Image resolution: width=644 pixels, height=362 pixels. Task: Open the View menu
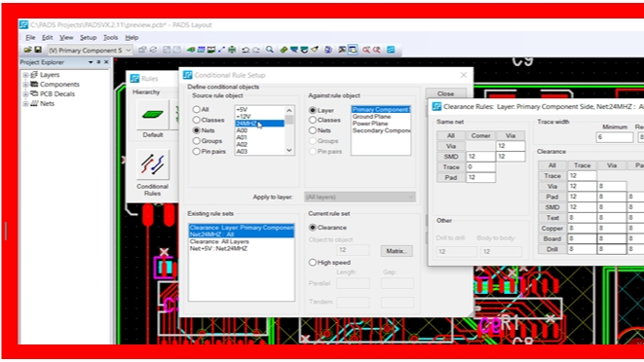[x=66, y=37]
